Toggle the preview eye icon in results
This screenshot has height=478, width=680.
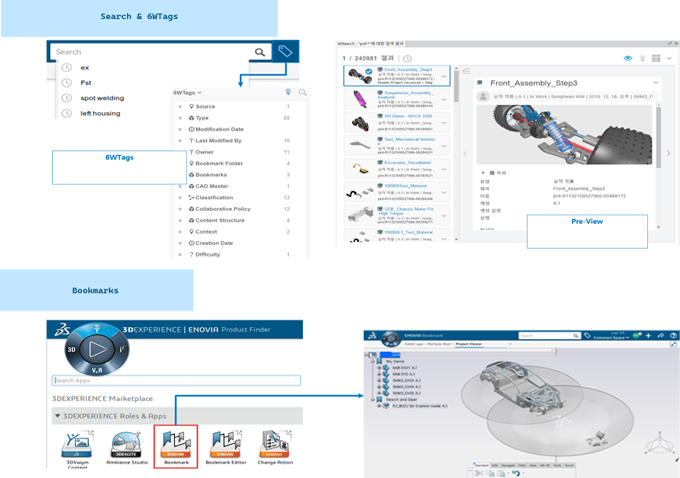[x=628, y=59]
